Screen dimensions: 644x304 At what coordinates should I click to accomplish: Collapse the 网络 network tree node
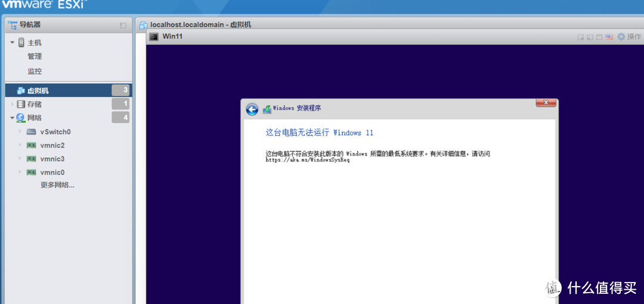pyautogui.click(x=13, y=118)
